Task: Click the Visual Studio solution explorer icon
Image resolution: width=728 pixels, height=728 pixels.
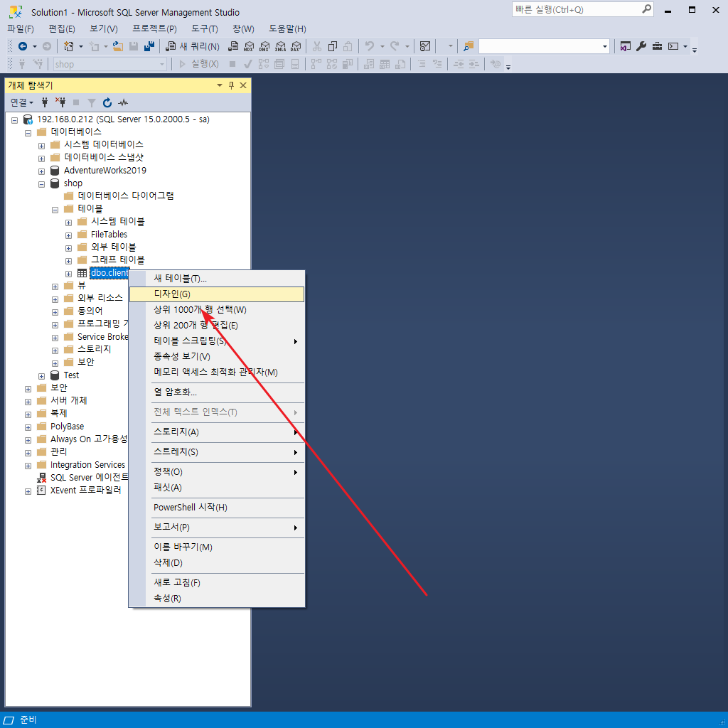Action: click(x=626, y=46)
